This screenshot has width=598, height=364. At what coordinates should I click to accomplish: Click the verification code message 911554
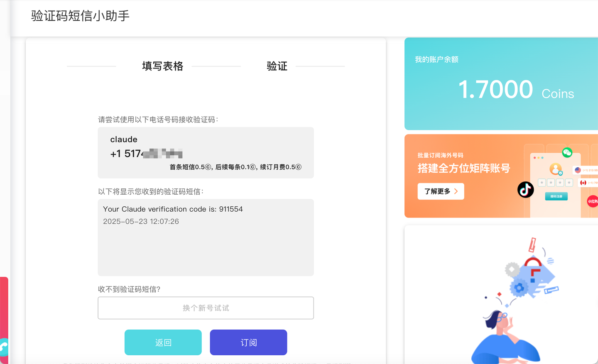point(173,209)
